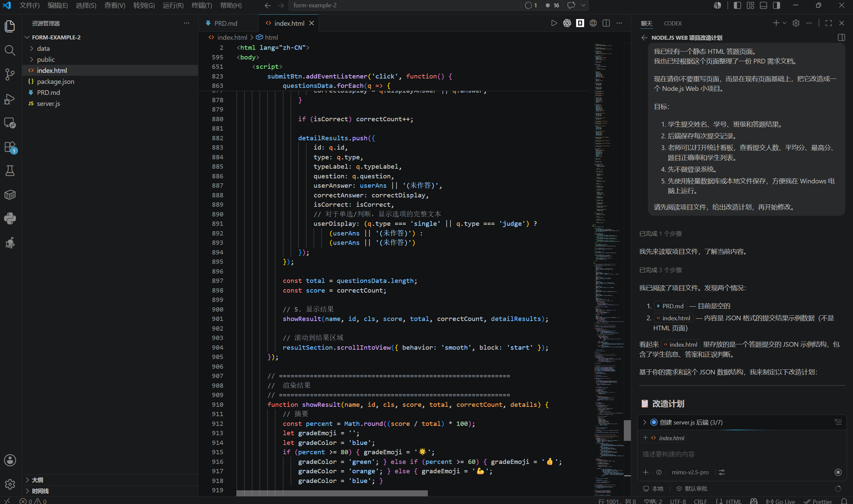Click the white square icon in editor toolbar
This screenshot has width=853, height=504.
point(580,23)
